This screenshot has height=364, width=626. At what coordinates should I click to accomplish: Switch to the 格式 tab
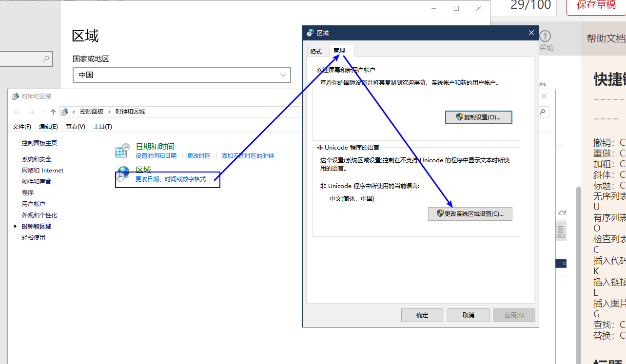click(x=316, y=52)
